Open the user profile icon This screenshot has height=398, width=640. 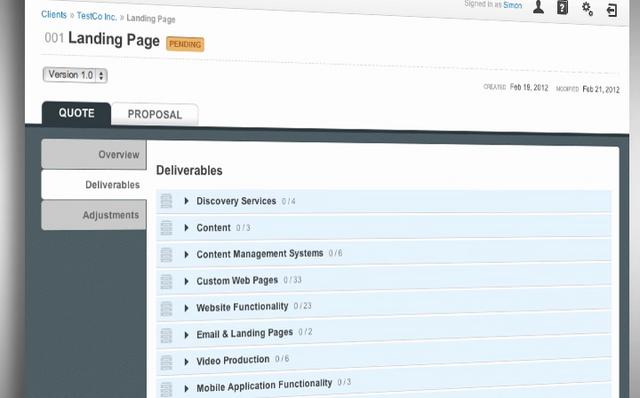click(x=538, y=7)
